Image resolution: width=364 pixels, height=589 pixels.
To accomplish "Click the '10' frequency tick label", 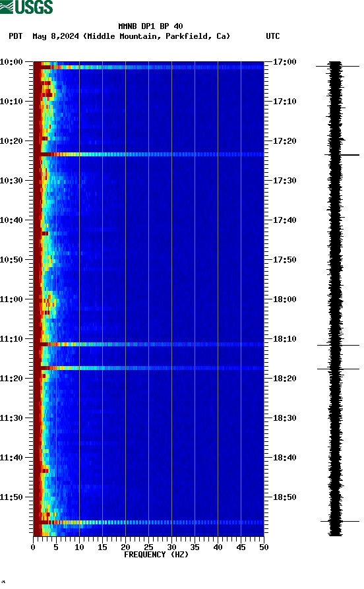I will tap(79, 547).
